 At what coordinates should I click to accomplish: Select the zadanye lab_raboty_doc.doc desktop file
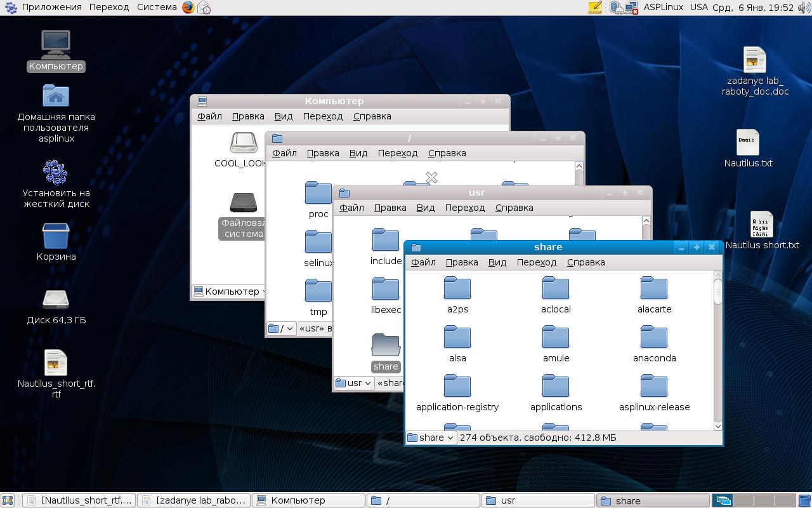tap(755, 72)
